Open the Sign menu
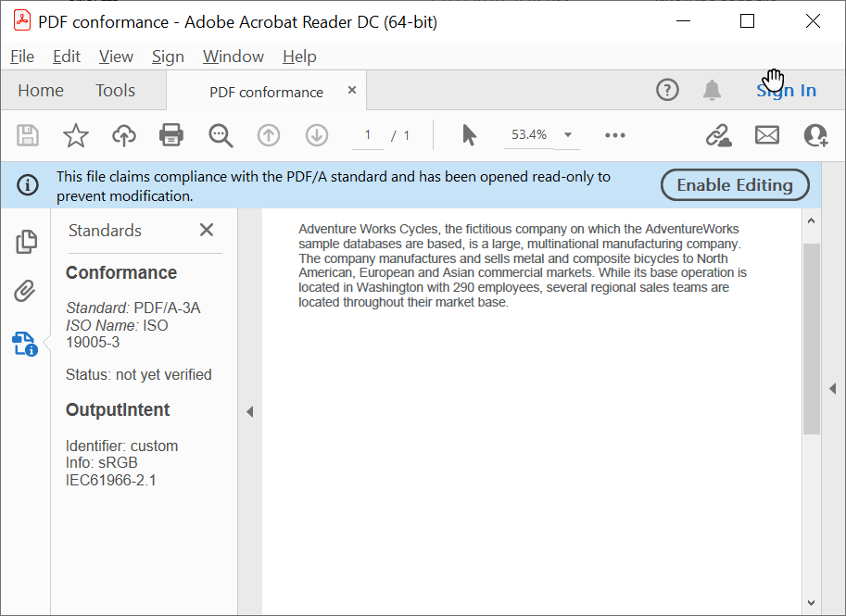 click(x=168, y=57)
